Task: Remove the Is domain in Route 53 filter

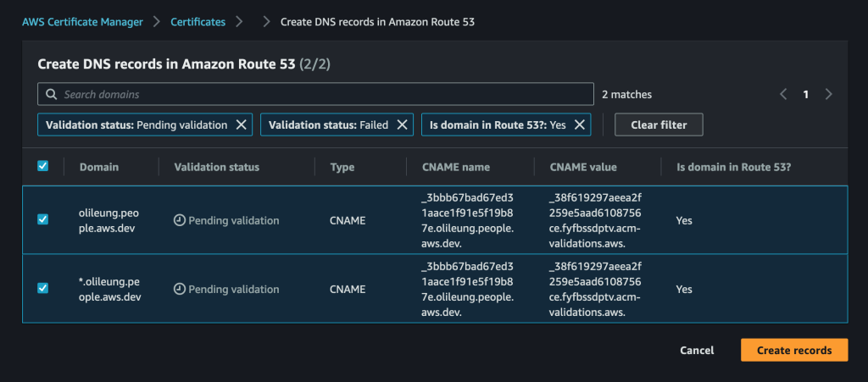Action: coord(580,125)
